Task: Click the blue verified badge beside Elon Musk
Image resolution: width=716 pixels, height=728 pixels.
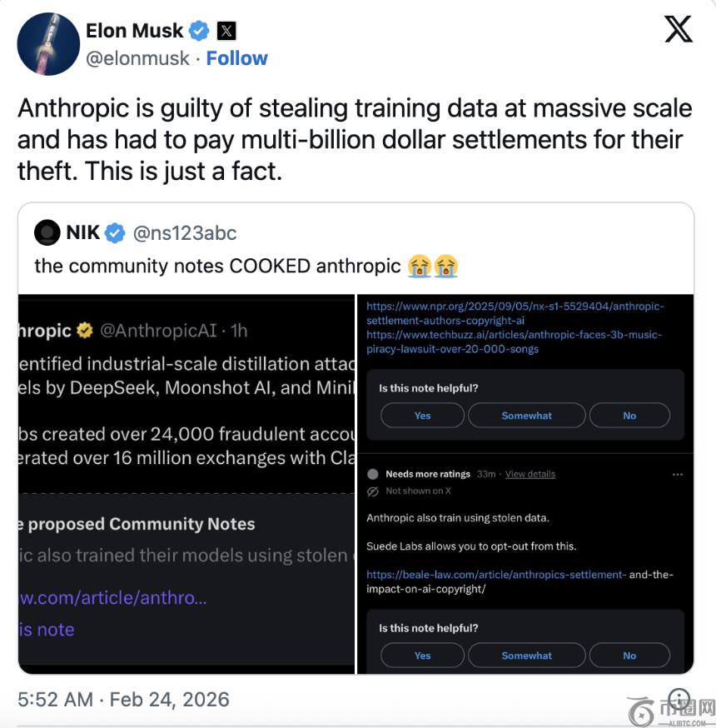Action: click(199, 32)
